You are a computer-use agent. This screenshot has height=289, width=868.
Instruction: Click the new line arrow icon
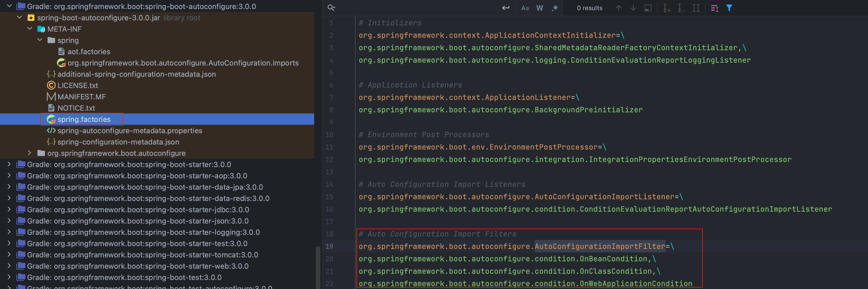(x=505, y=8)
